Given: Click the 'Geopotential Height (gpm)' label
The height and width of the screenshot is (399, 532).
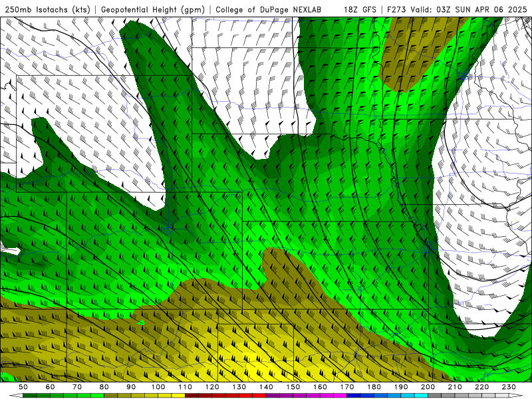Looking at the screenshot, I should (153, 10).
